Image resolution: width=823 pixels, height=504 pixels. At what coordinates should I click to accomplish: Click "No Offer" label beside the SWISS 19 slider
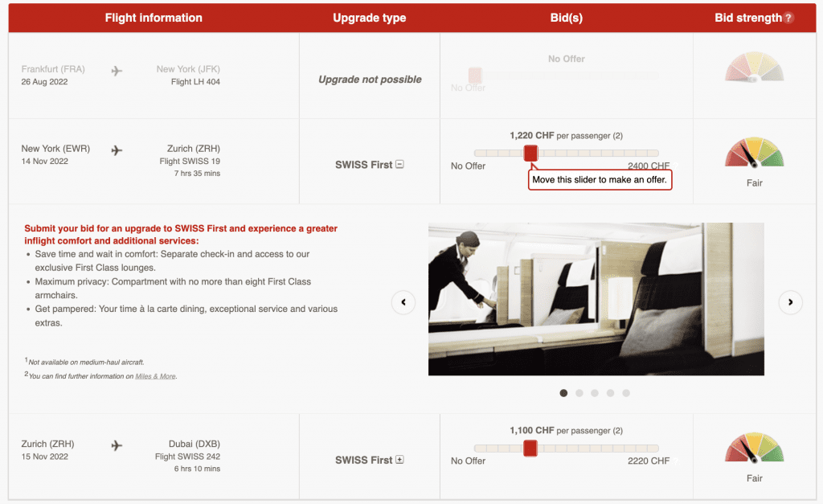click(469, 166)
